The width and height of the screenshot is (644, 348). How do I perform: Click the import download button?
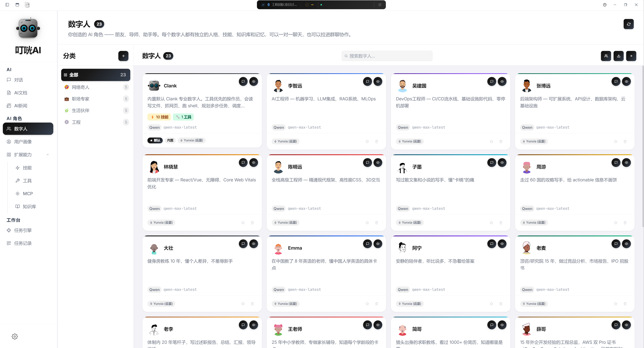pos(618,56)
